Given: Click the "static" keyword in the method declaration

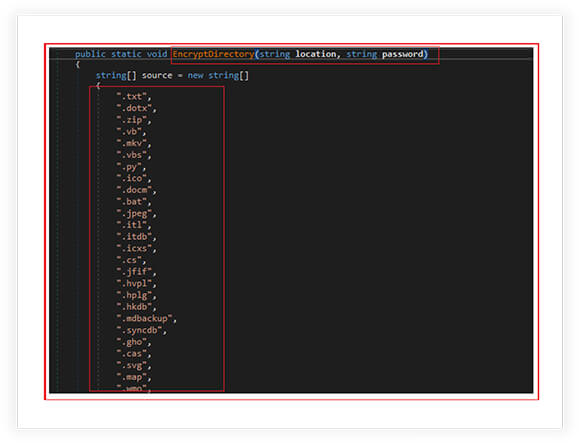Looking at the screenshot, I should [126, 54].
